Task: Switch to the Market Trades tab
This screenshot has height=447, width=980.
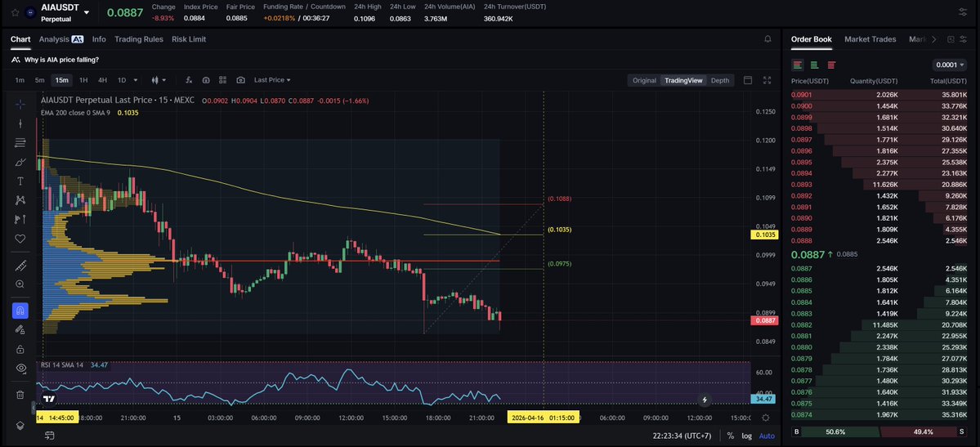Action: (x=870, y=38)
